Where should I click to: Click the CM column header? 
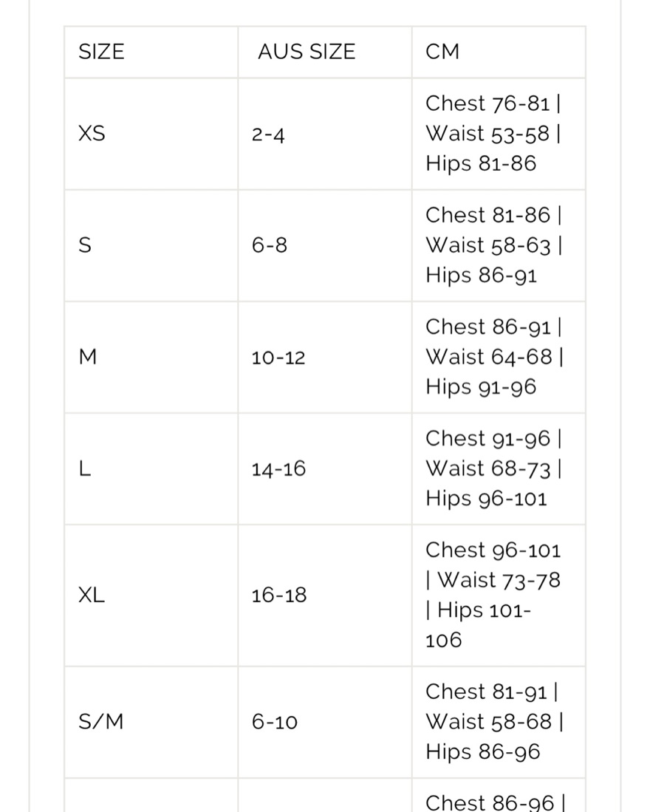(x=499, y=52)
